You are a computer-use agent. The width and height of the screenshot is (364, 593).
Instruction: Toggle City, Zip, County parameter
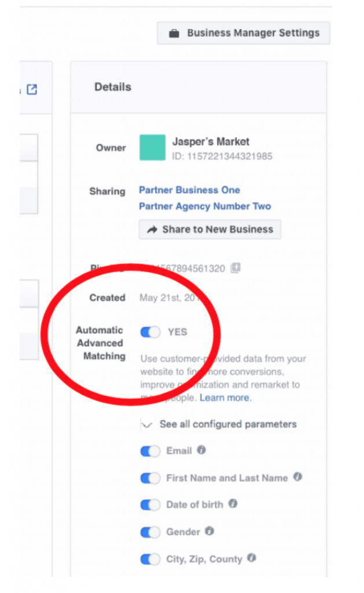click(150, 559)
